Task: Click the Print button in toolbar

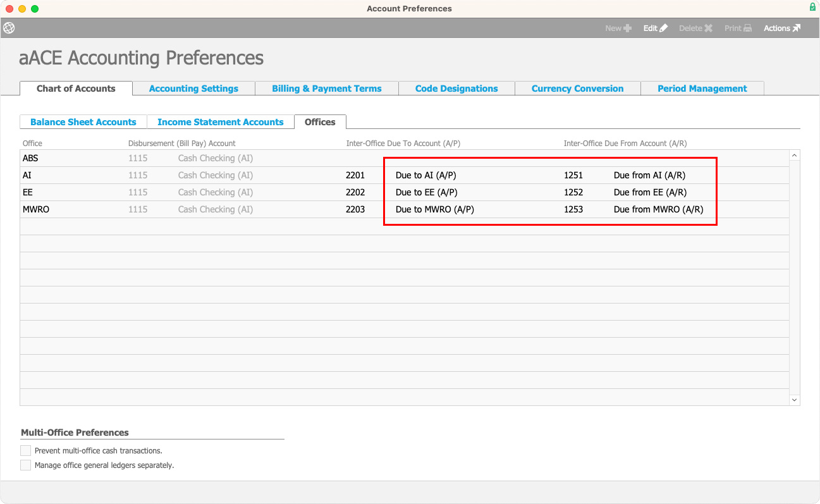Action: click(738, 28)
